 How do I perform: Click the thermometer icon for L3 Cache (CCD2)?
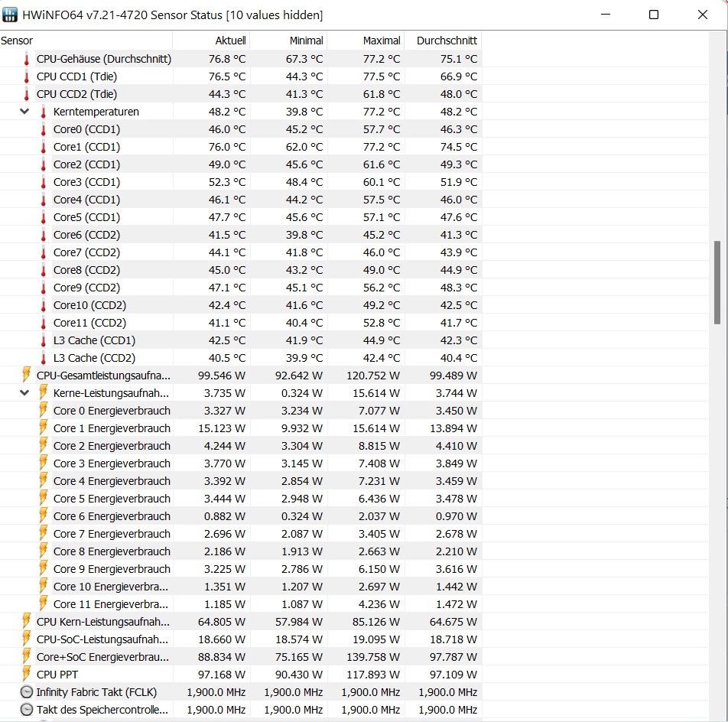tap(43, 357)
